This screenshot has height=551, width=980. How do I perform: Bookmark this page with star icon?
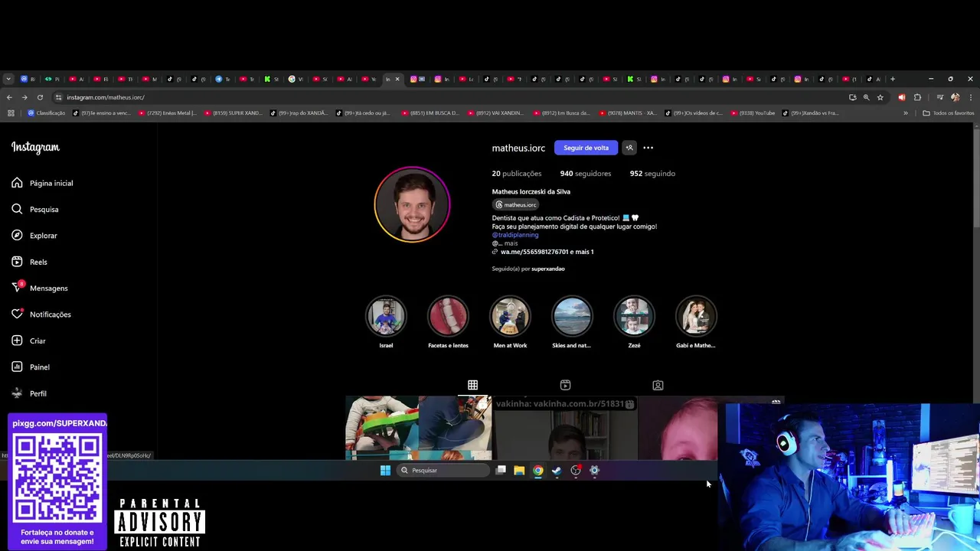point(880,97)
